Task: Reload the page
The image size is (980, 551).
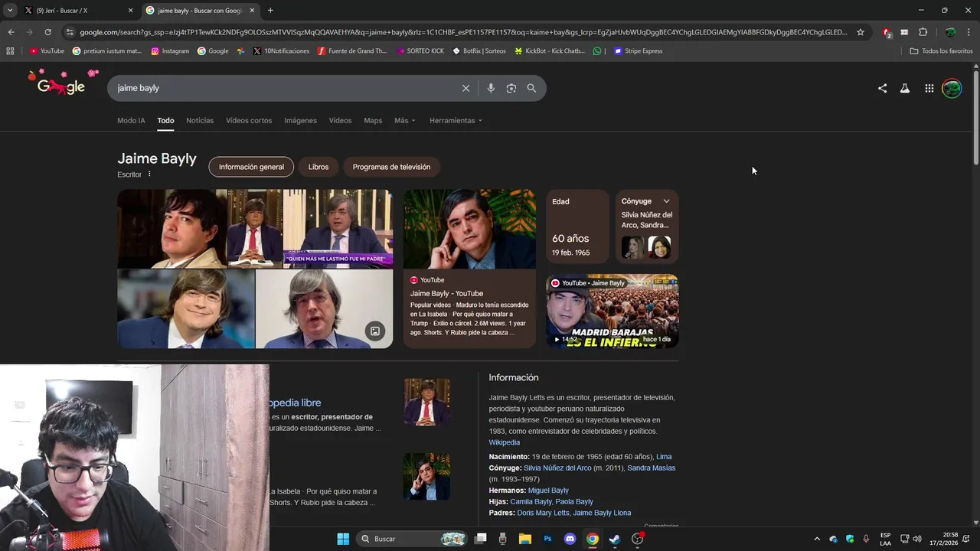Action: point(47,32)
